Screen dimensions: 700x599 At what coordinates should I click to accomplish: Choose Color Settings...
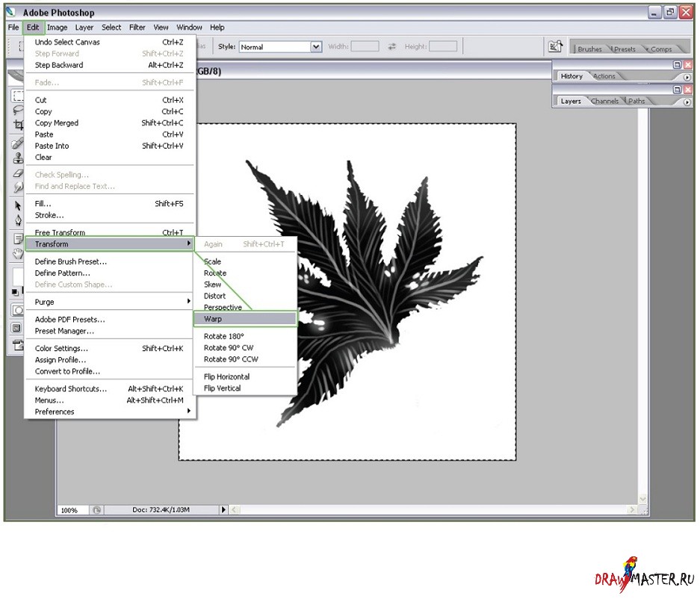tap(110, 349)
